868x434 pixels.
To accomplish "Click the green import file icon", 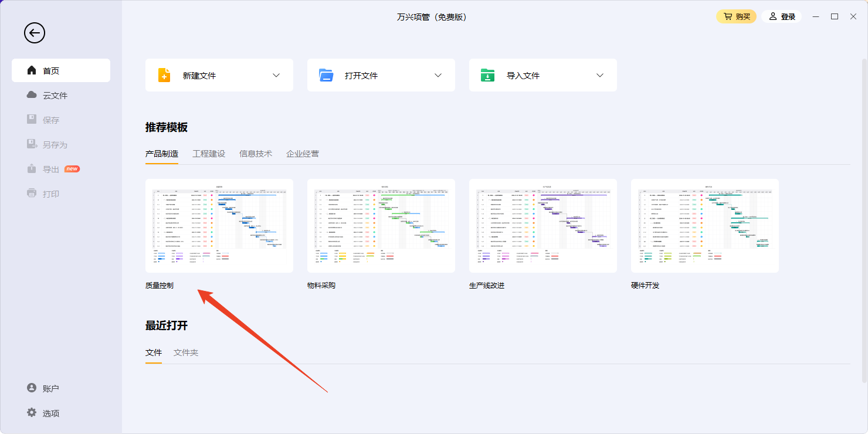I will (x=488, y=75).
